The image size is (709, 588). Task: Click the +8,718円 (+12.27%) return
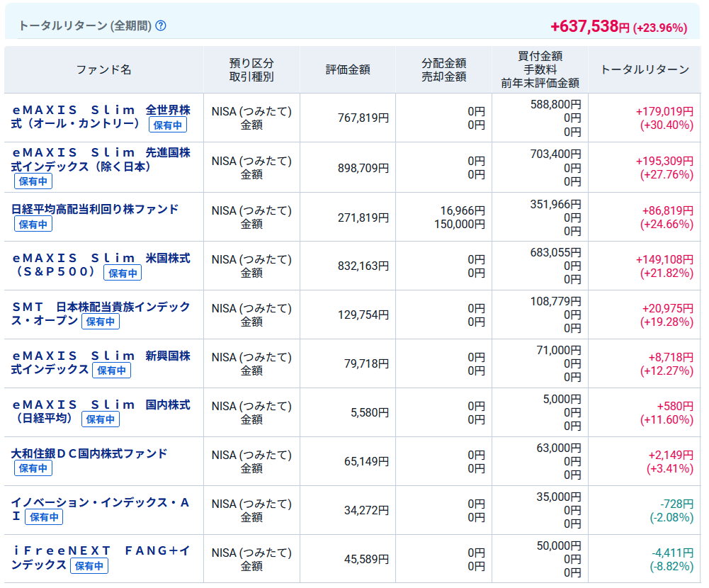click(667, 364)
